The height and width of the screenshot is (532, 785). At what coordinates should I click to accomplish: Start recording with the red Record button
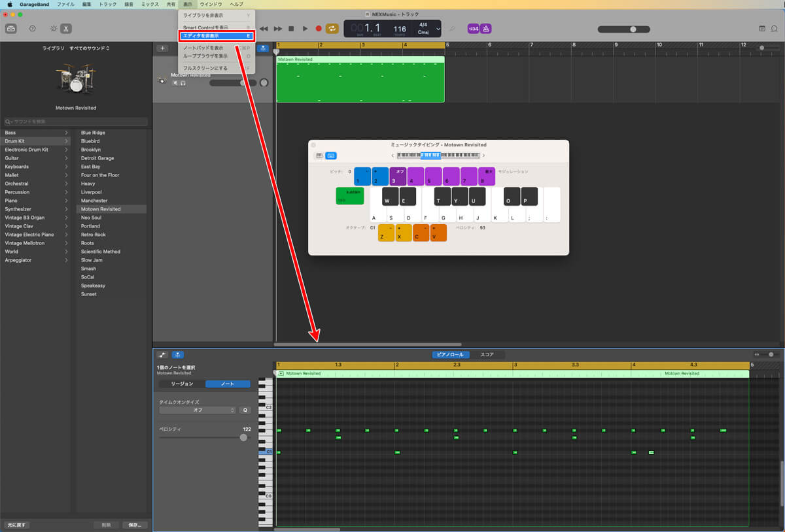tap(319, 29)
